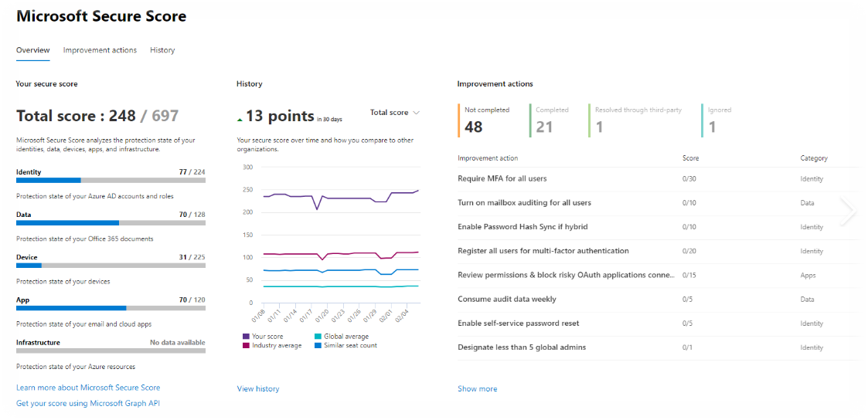This screenshot has height=420, width=868.
Task: Click the teal Global average legend swatch
Action: tap(318, 337)
